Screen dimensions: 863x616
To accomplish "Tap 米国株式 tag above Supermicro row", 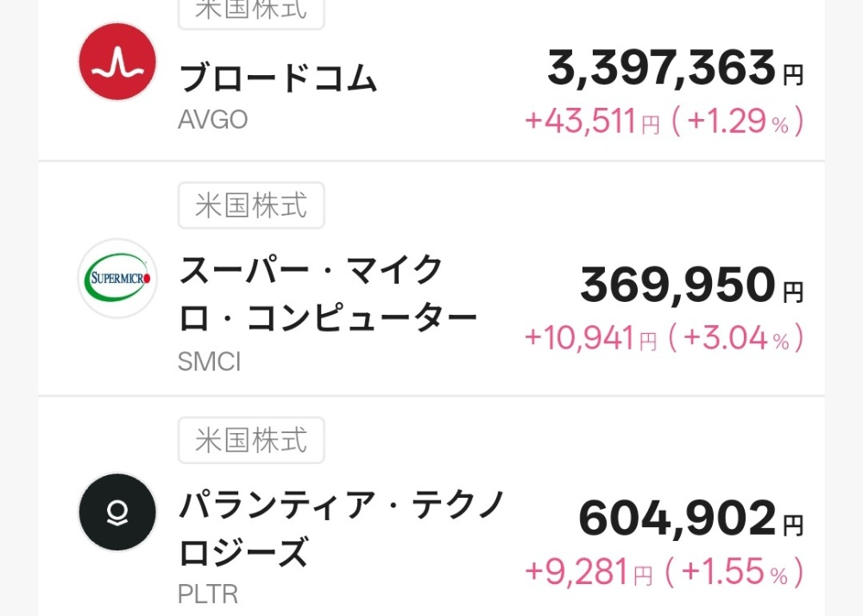I will (x=251, y=205).
